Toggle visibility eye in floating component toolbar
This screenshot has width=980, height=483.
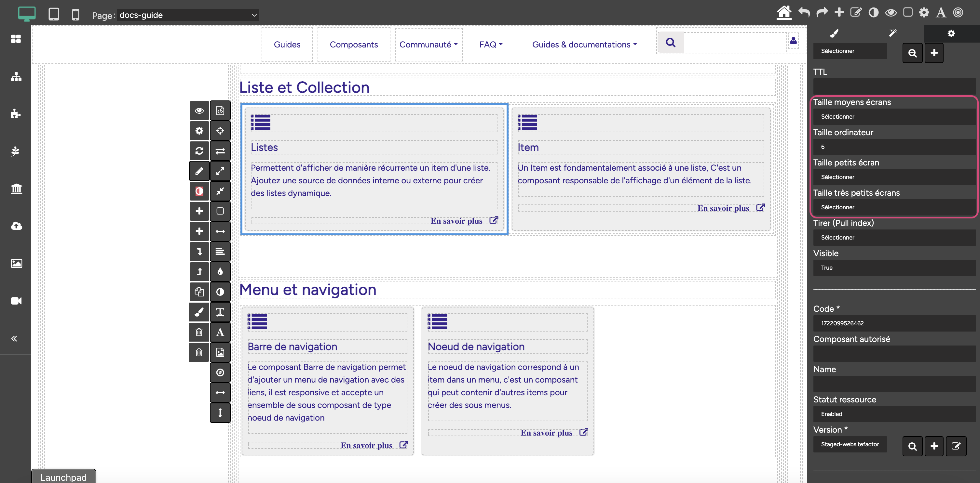coord(199,111)
